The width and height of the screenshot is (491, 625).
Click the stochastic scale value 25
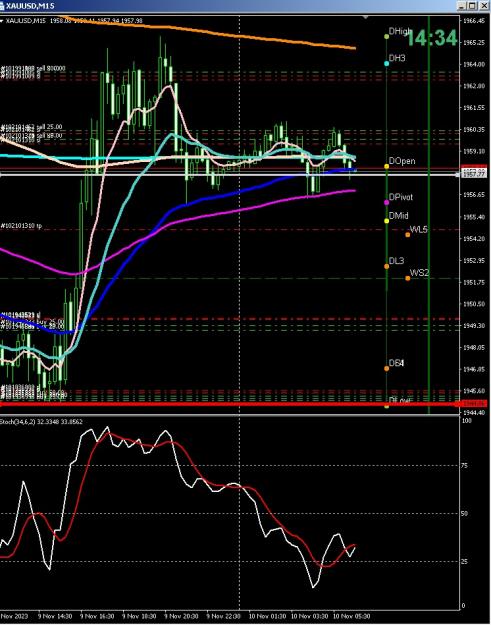click(x=464, y=562)
